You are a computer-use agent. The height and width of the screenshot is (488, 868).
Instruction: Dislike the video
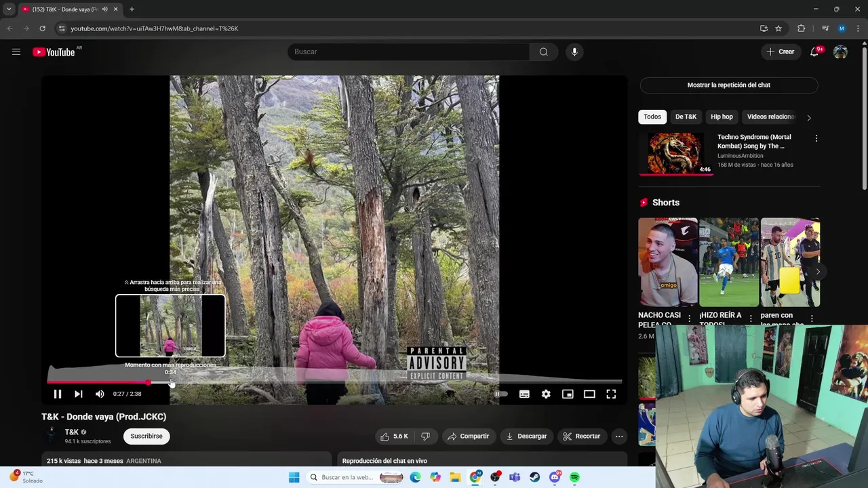coord(426,436)
